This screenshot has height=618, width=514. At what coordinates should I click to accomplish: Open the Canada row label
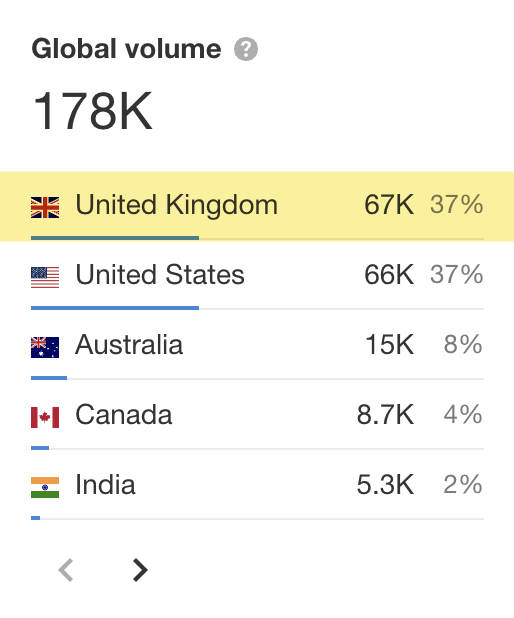124,415
